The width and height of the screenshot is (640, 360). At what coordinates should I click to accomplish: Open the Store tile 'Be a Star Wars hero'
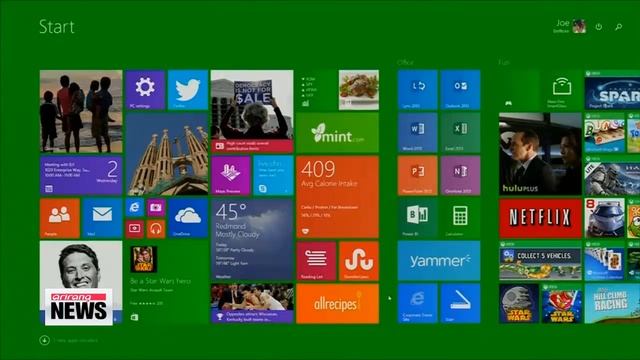click(x=167, y=282)
